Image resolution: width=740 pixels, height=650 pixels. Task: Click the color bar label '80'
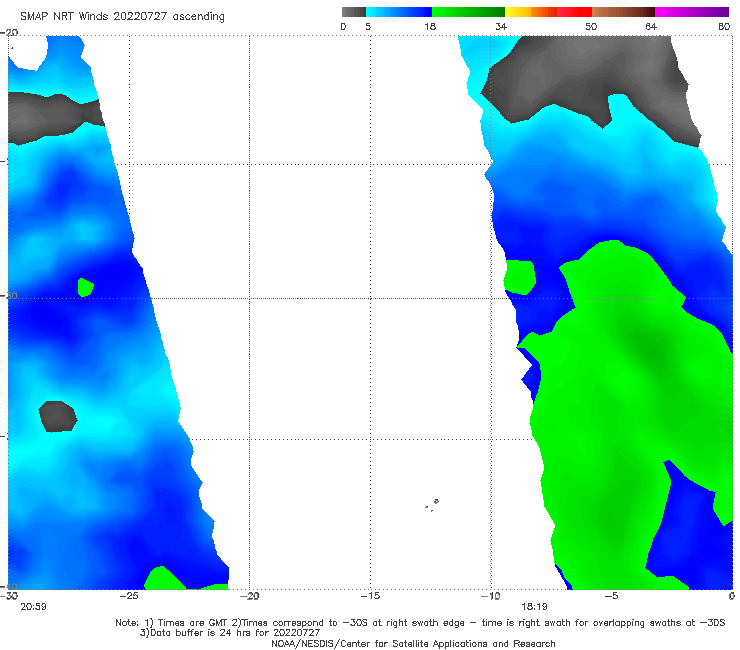[724, 26]
